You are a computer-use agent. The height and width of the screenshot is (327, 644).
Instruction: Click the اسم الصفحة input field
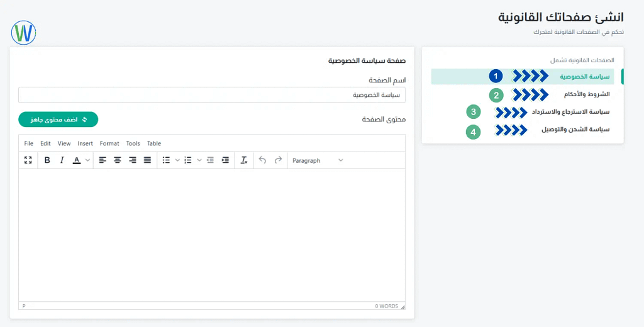point(212,95)
